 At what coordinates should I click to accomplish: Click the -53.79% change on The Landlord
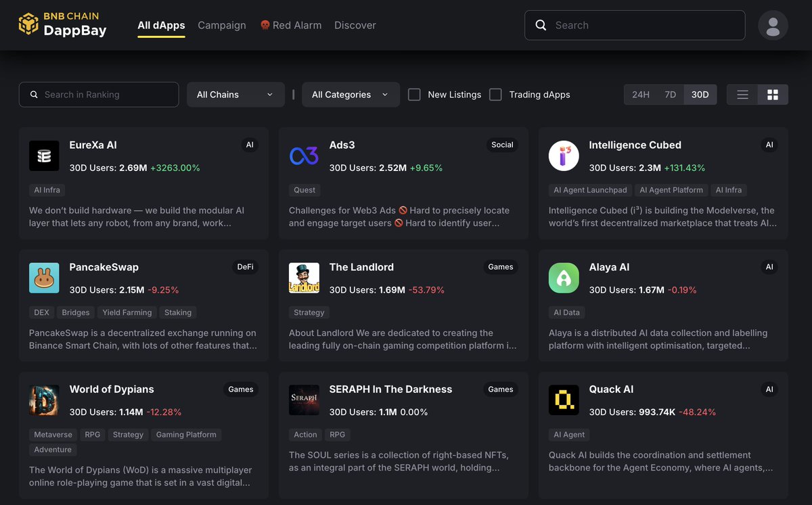click(x=426, y=290)
